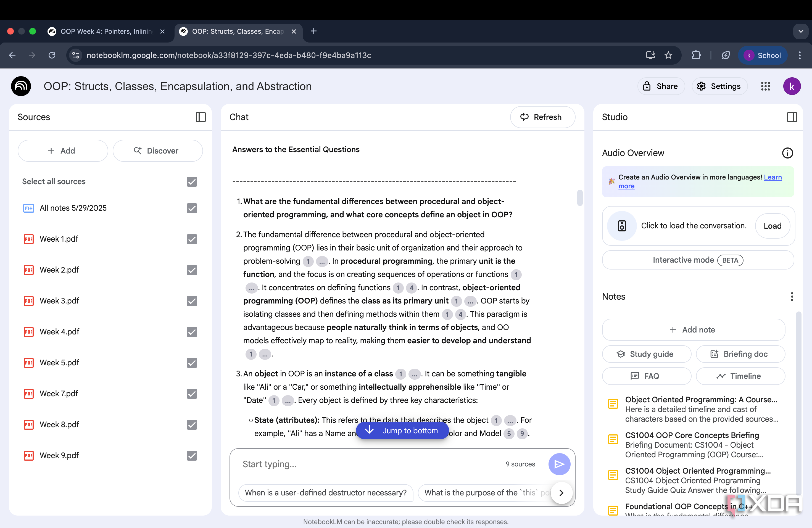Open the purple account avatar
This screenshot has width=812, height=528.
tap(792, 86)
